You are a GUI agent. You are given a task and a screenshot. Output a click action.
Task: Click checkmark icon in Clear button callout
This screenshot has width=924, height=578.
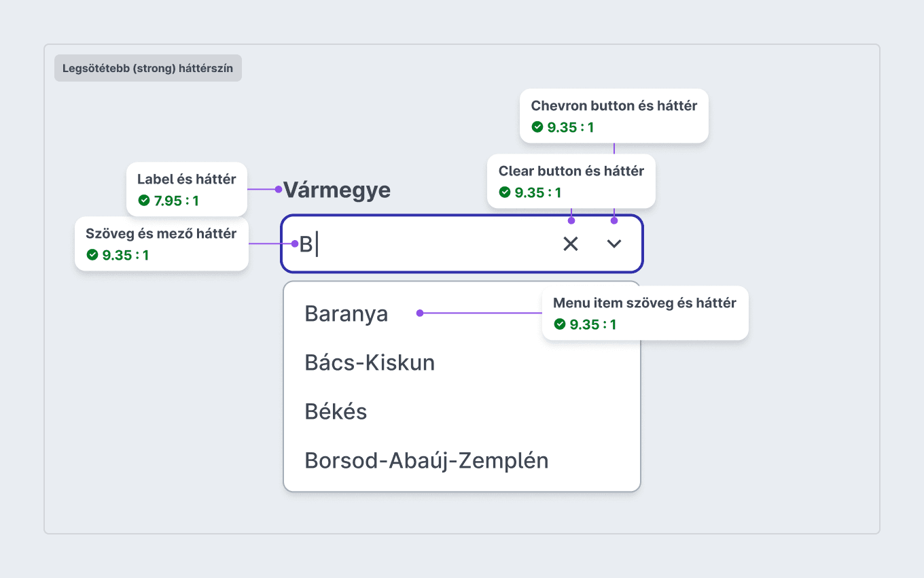click(505, 192)
